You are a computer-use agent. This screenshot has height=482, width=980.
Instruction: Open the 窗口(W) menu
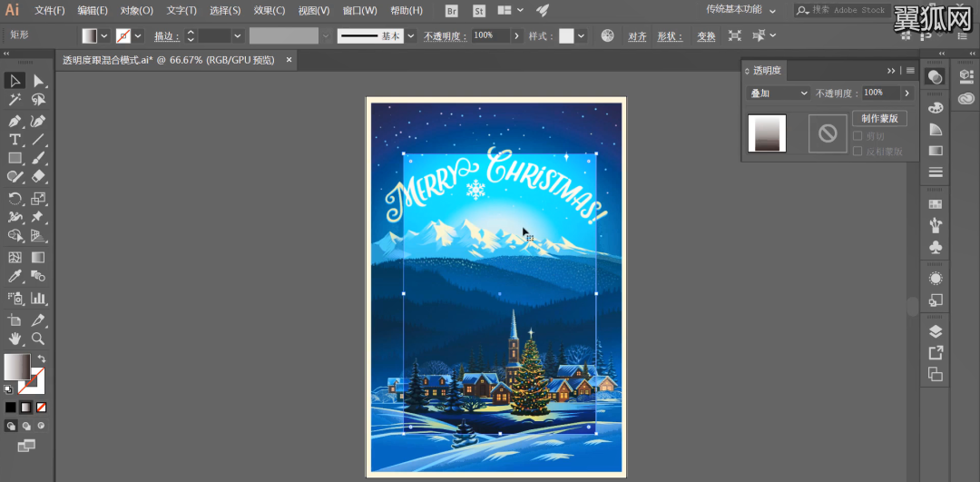tap(360, 11)
